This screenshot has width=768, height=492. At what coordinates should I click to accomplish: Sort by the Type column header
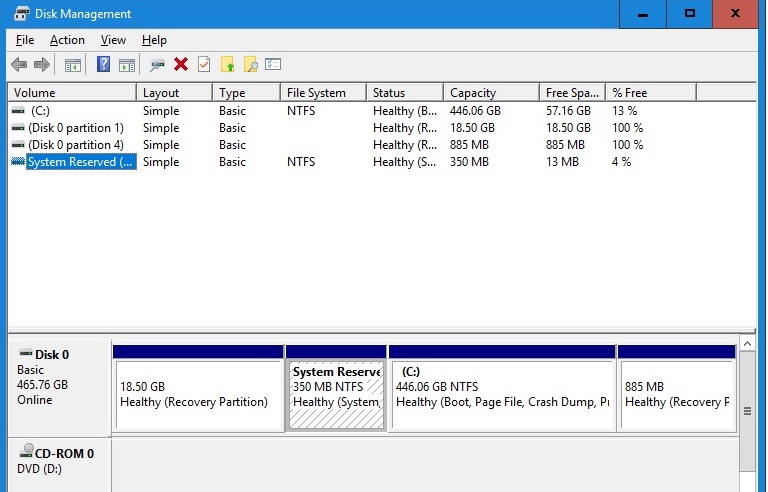[x=246, y=93]
